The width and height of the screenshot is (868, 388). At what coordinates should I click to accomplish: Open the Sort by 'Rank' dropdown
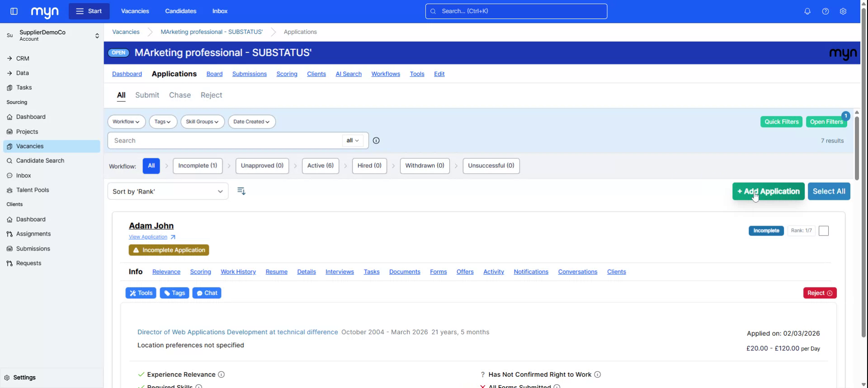point(168,191)
